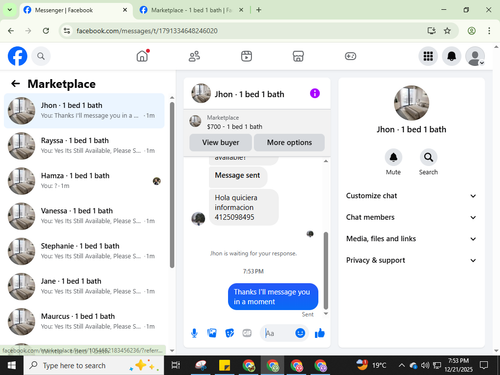Click the large listing photo in info panel
500x375 pixels.
[x=411, y=103]
